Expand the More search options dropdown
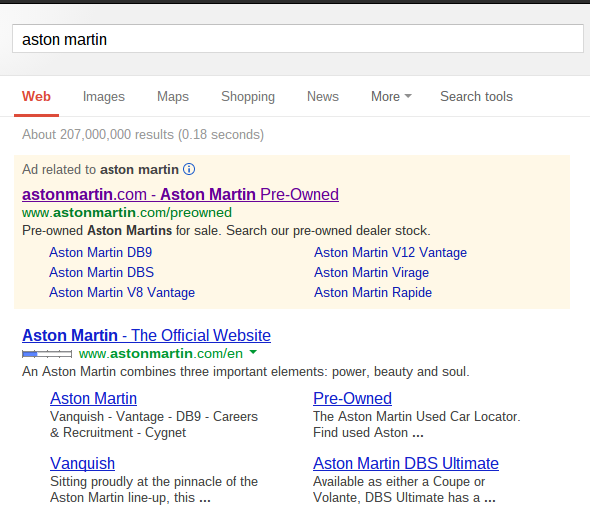This screenshot has width=590, height=509. click(x=391, y=97)
